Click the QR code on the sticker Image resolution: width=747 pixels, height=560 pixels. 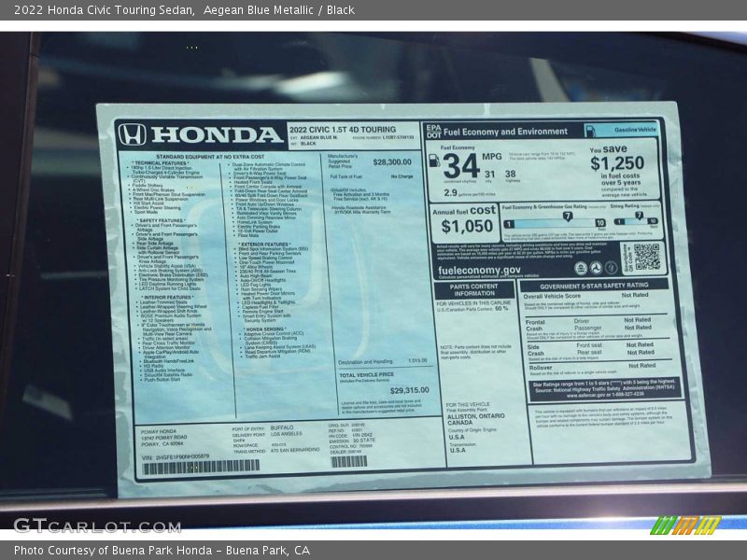click(646, 257)
